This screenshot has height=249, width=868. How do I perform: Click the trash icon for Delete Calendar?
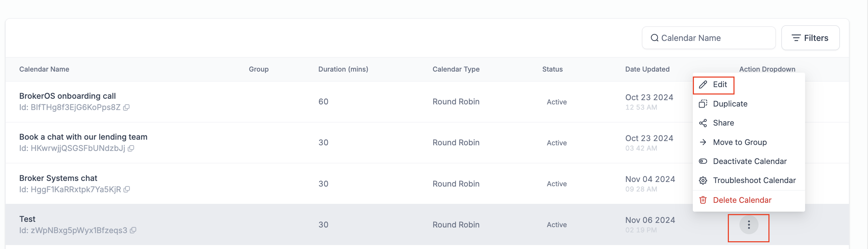point(703,200)
